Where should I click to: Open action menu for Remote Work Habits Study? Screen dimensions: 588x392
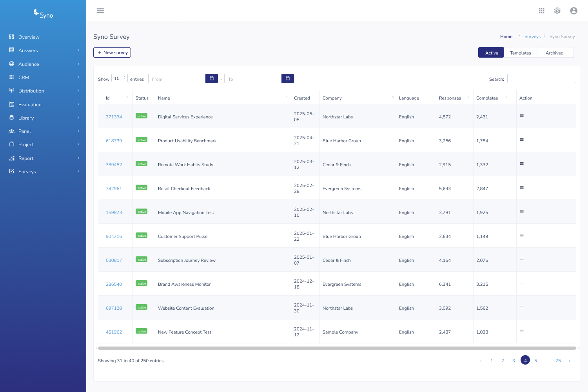[522, 164]
